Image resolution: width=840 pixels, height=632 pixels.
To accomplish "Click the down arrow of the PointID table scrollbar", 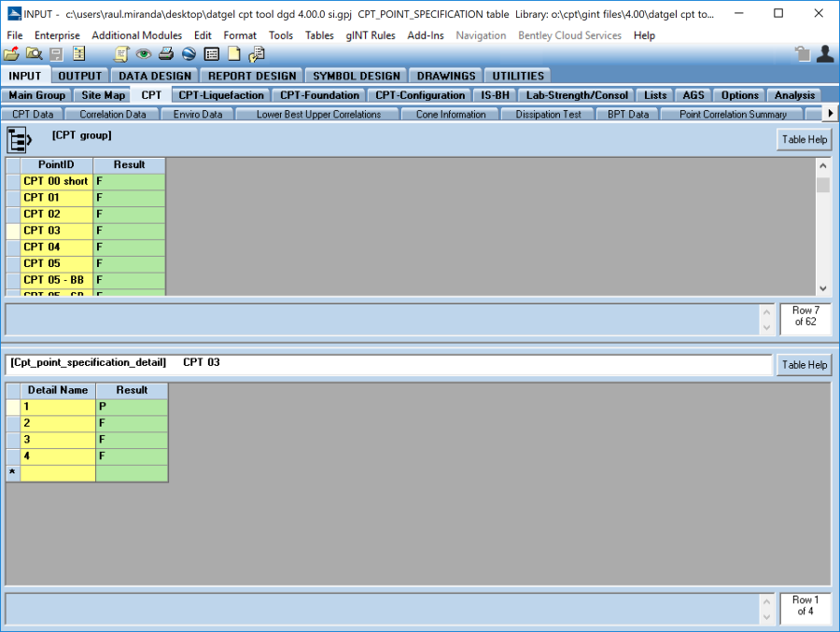I will pos(822,288).
